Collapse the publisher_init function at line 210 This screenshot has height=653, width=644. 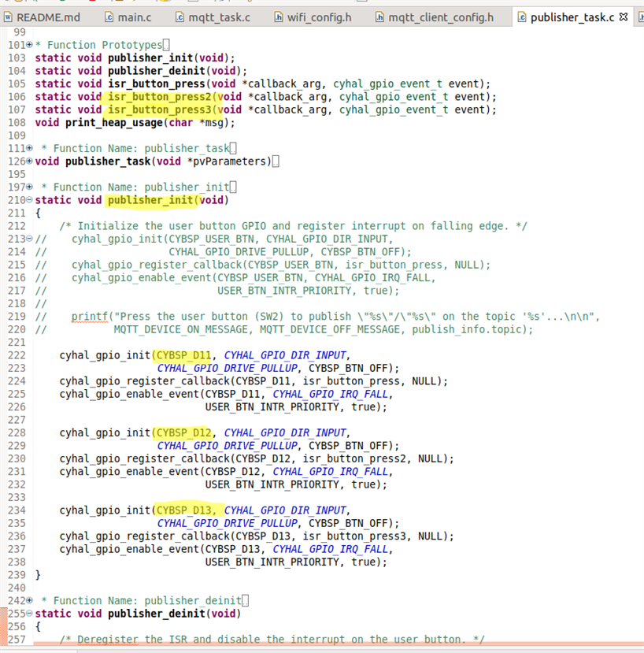click(29, 199)
